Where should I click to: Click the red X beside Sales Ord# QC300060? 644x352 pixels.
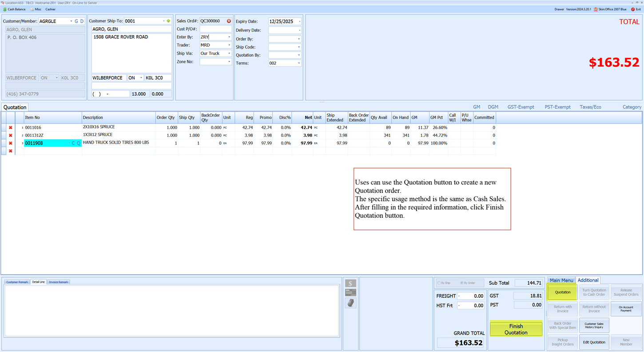pyautogui.click(x=228, y=20)
